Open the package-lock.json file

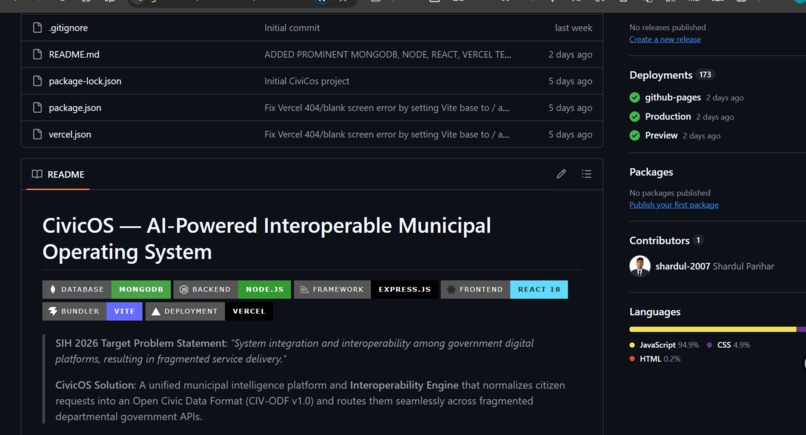(x=85, y=81)
